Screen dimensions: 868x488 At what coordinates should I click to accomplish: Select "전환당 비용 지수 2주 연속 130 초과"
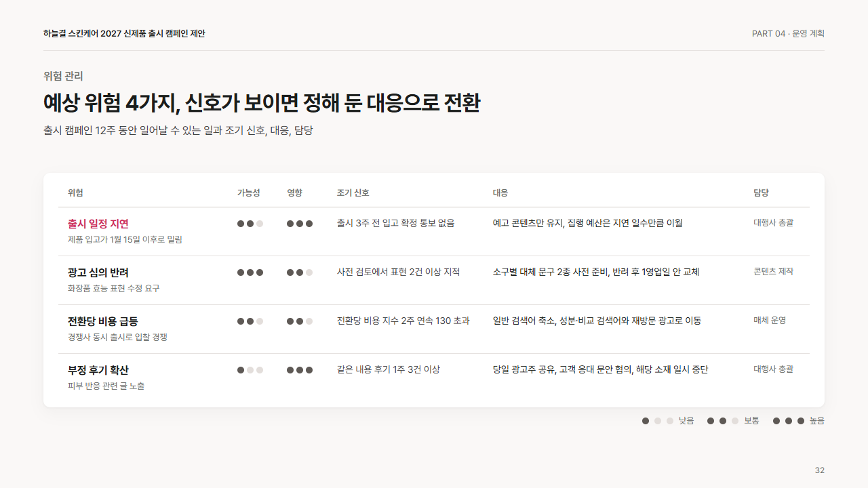point(403,321)
